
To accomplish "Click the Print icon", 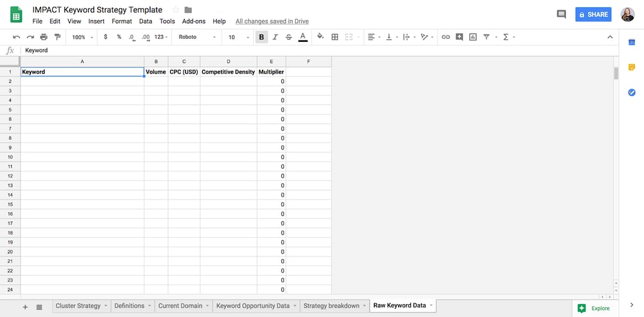I will [44, 37].
